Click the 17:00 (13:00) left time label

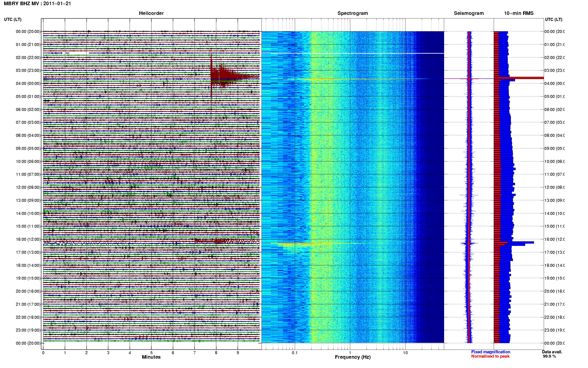point(28,252)
